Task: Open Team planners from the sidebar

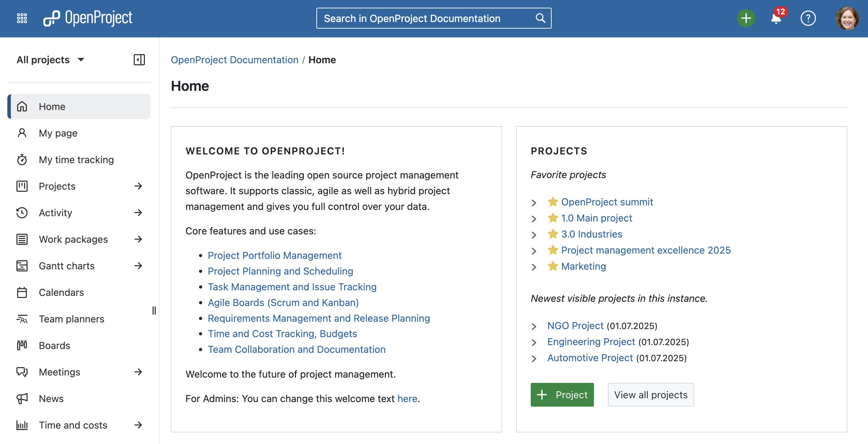Action: point(71,319)
